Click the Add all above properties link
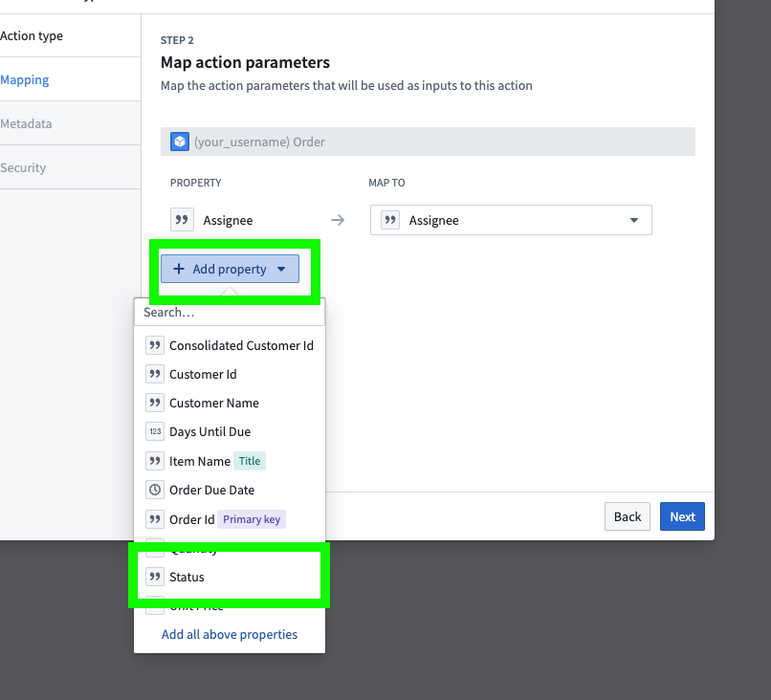The height and width of the screenshot is (700, 771). click(229, 634)
